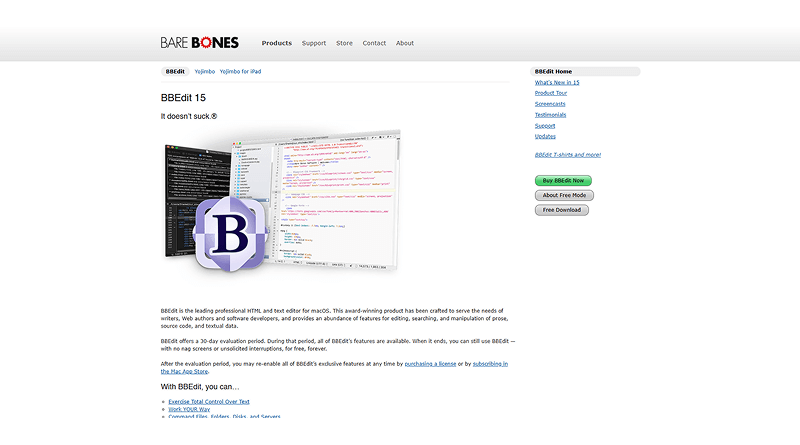Viewport: 800px width, 445px height.
Task: Click the BBEdit 15 heading
Action: point(183,97)
